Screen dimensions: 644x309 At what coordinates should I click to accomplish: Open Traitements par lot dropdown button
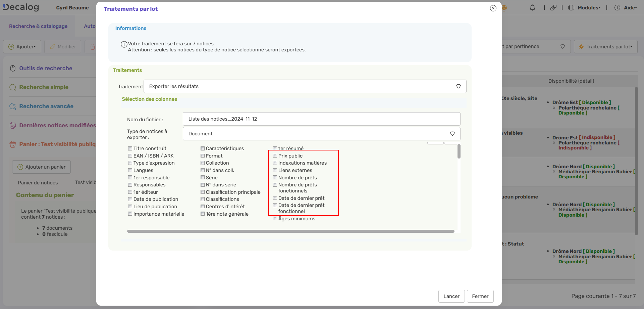605,47
